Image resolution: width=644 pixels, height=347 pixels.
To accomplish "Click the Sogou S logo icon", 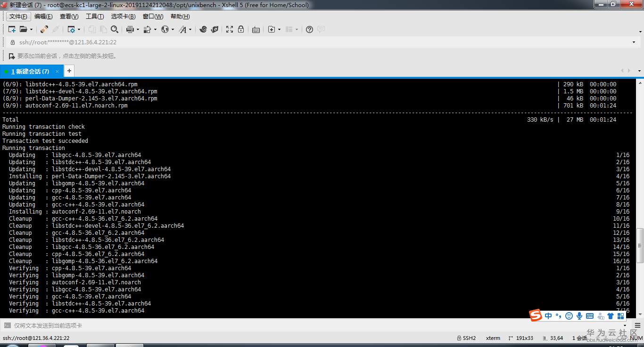I will point(536,315).
